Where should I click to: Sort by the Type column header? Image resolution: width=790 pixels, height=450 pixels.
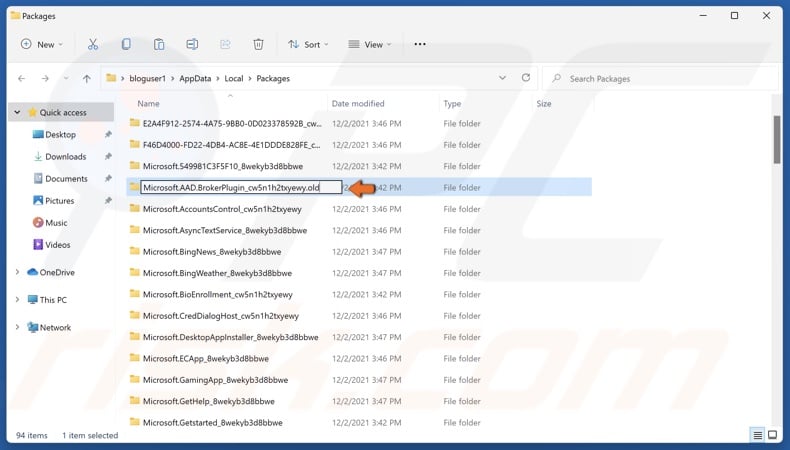452,103
